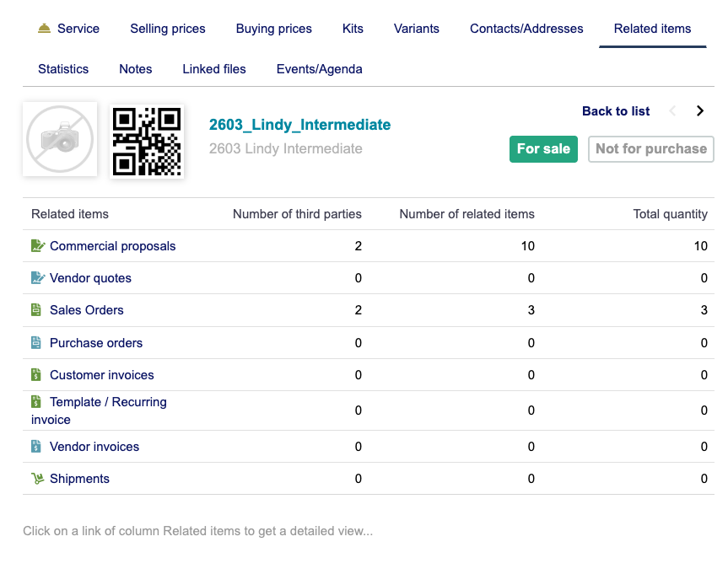Toggle the Not for purchase status
The height and width of the screenshot is (574, 728).
pyautogui.click(x=650, y=149)
